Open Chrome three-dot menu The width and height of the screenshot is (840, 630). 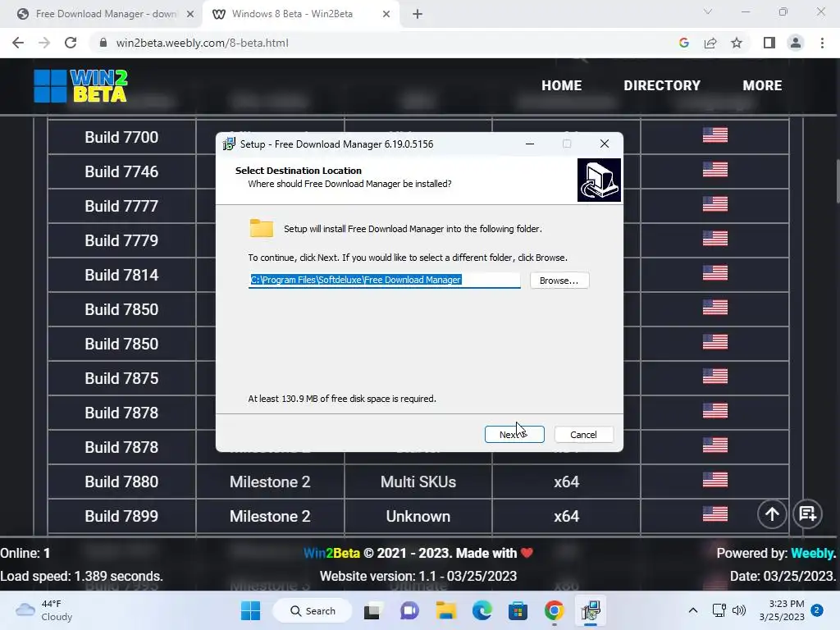coord(822,43)
